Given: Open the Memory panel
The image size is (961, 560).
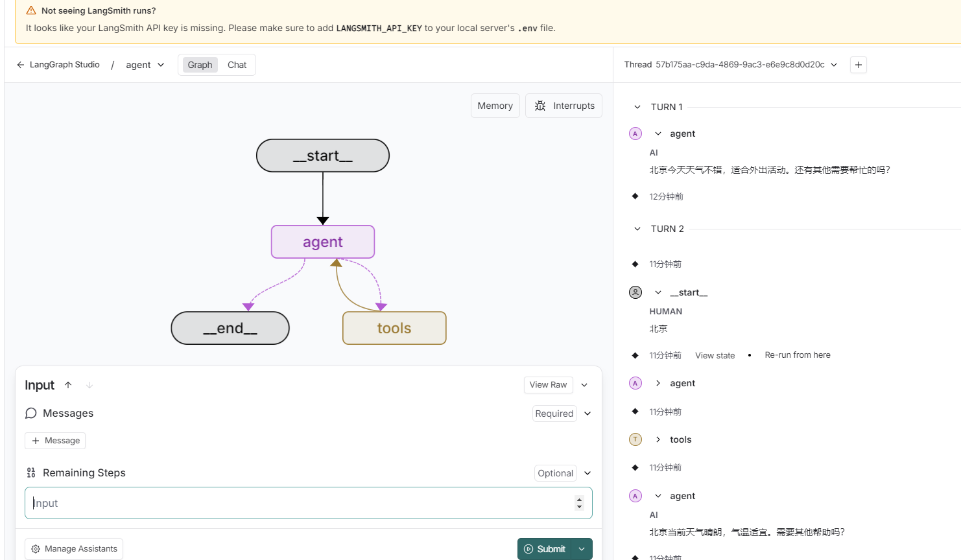Looking at the screenshot, I should (495, 106).
